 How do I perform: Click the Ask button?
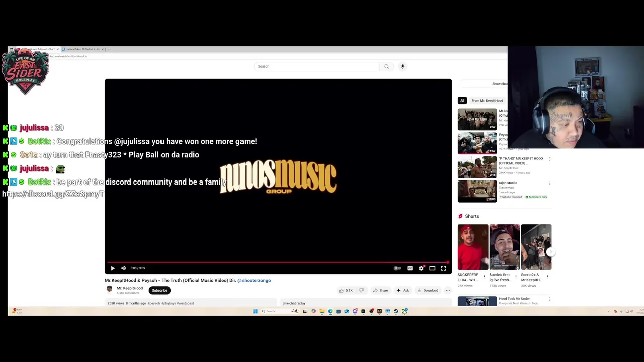tap(403, 290)
